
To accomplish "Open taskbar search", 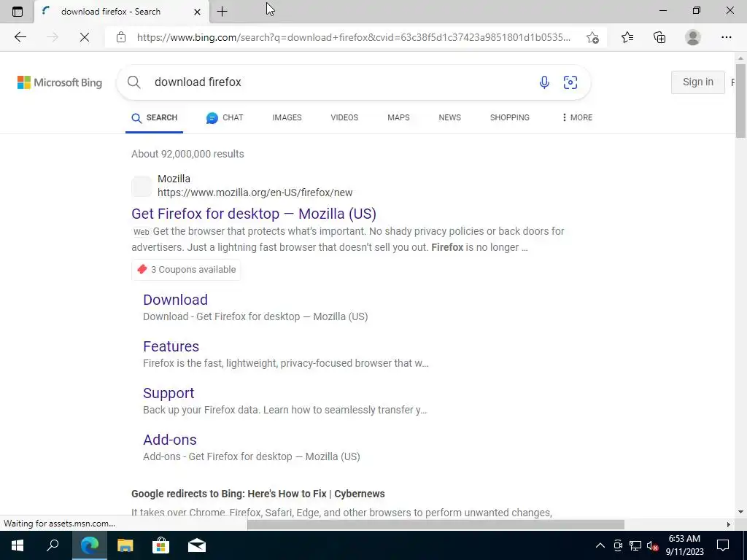I will (53, 545).
